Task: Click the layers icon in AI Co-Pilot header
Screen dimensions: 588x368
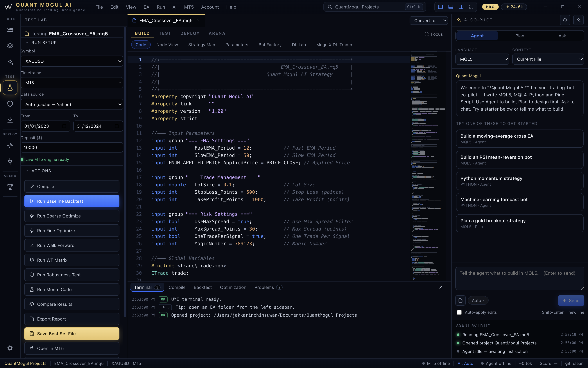Action: click(565, 20)
